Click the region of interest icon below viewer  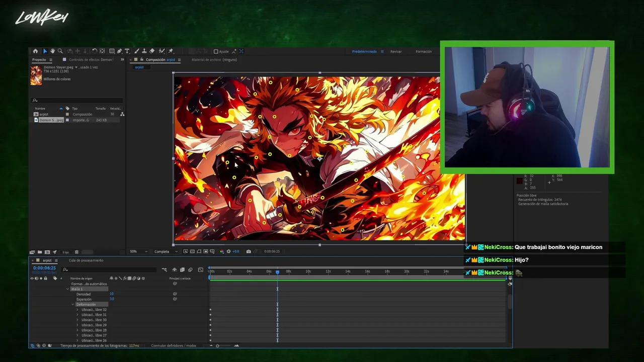point(206,251)
